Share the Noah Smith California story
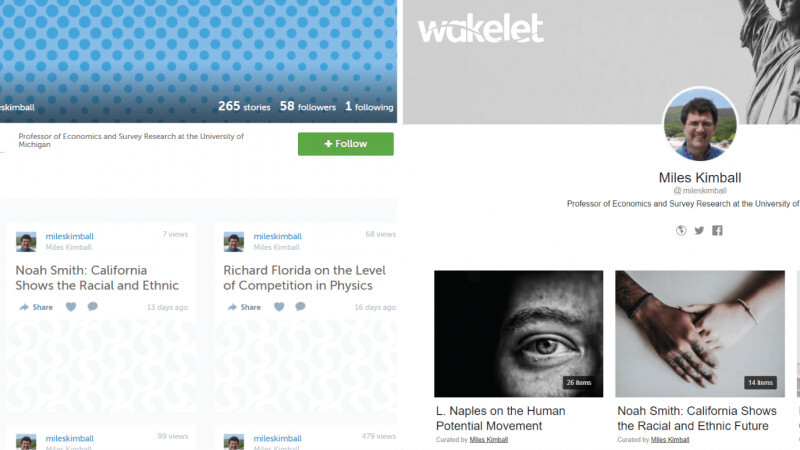This screenshot has height=450, width=800. pyautogui.click(x=36, y=307)
